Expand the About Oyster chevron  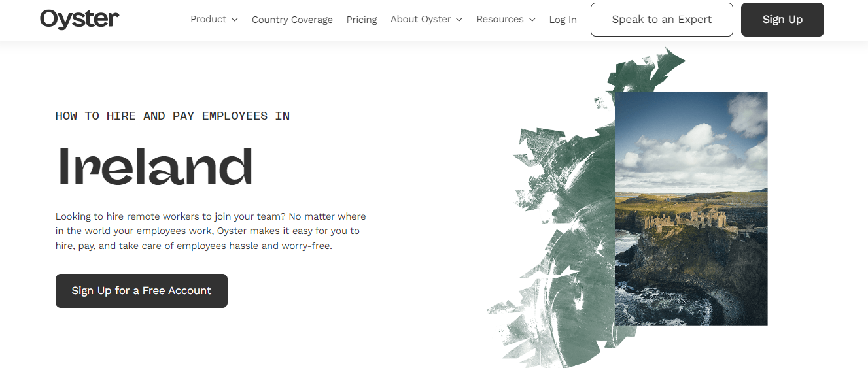point(459,20)
